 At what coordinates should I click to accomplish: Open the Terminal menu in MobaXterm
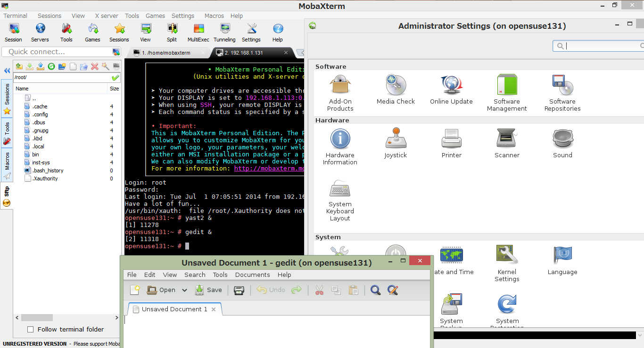pyautogui.click(x=16, y=16)
